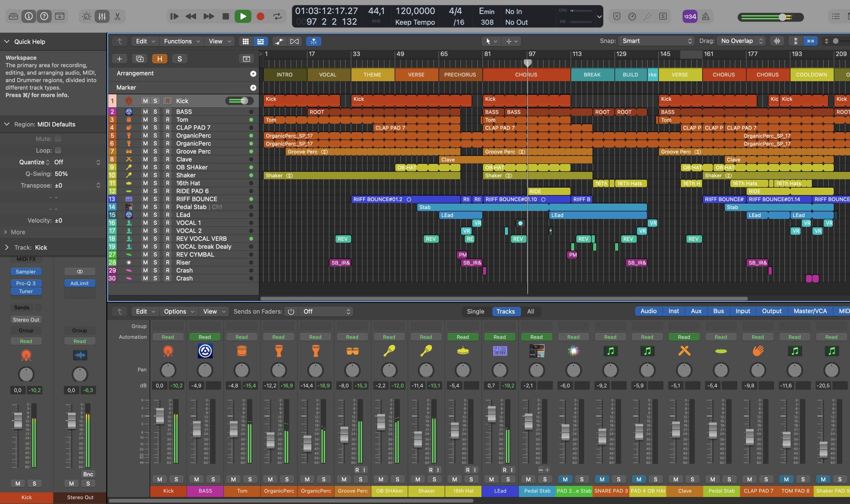Open the tracks Functions menu

182,41
